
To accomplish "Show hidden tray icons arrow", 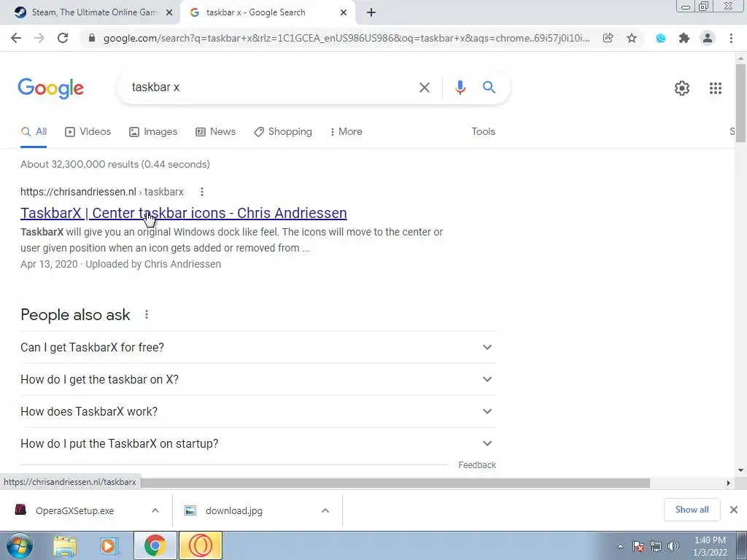I will 620,546.
